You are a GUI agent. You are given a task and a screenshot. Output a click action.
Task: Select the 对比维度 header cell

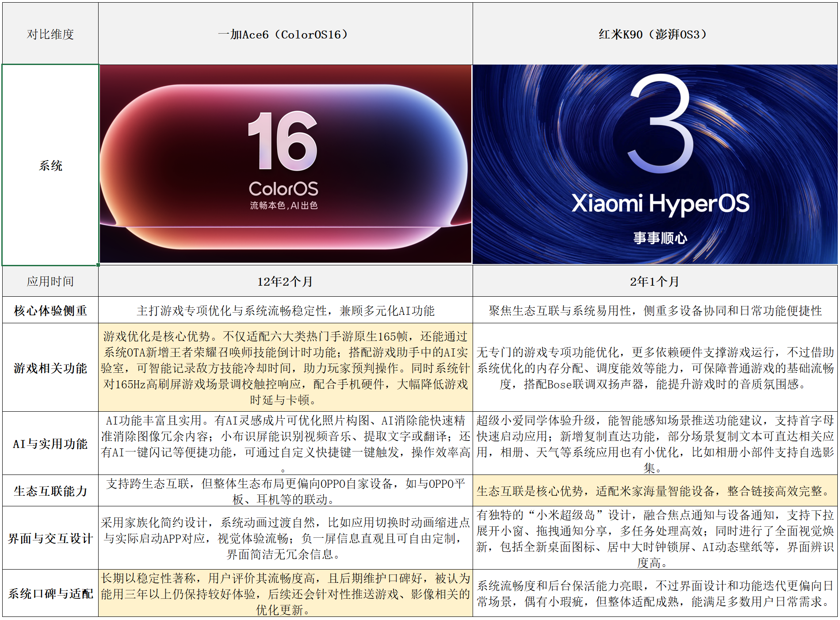pos(50,34)
